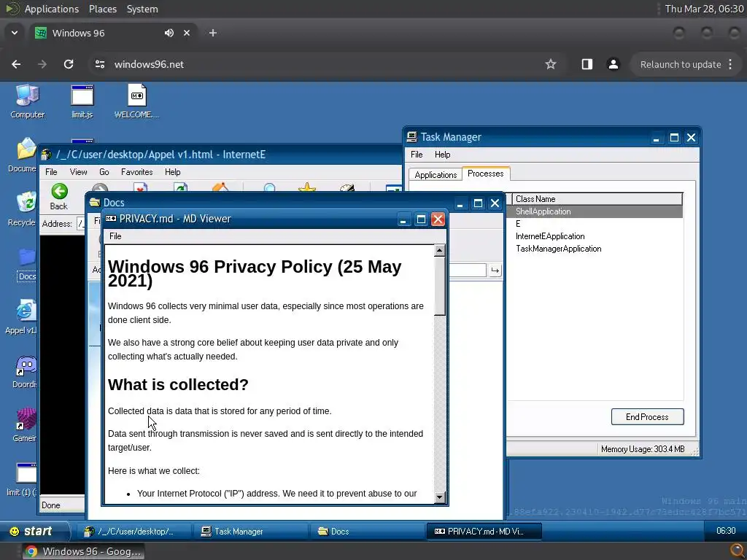The image size is (747, 560).
Task: Select the E process row
Action: [595, 224]
